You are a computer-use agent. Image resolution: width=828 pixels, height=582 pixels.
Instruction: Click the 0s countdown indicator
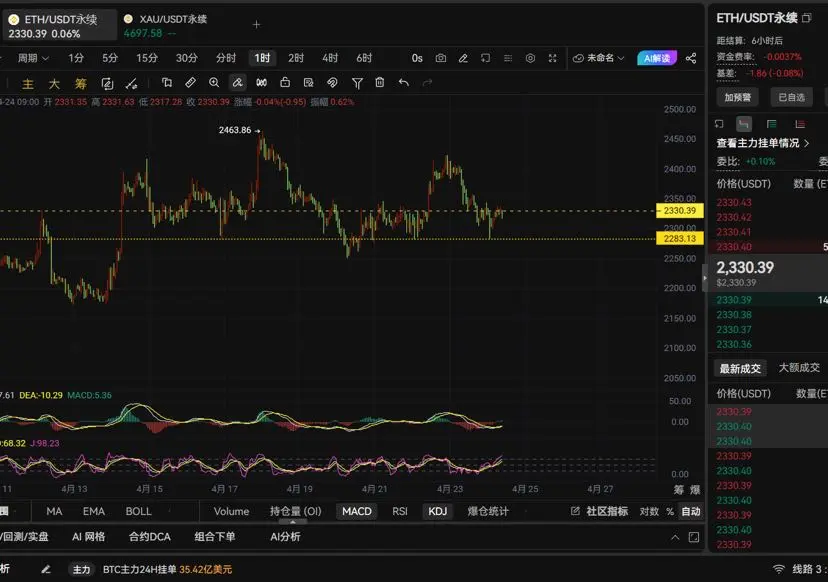pyautogui.click(x=417, y=58)
